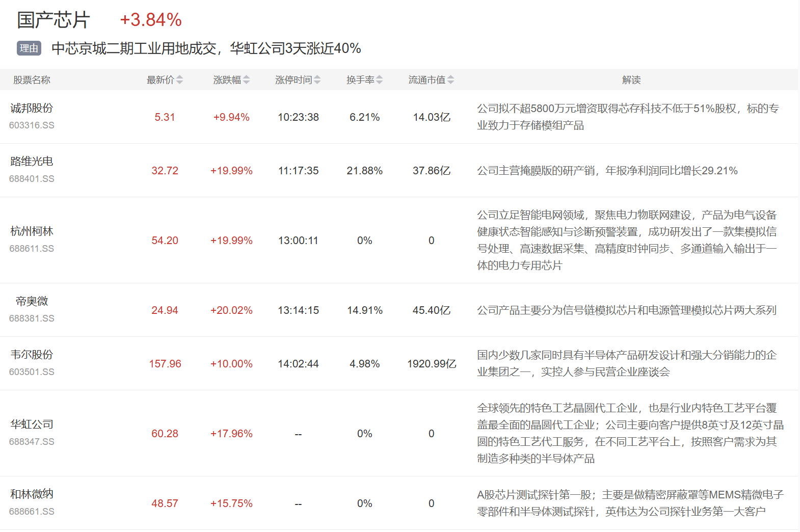Click stock code 603501.SS
The width and height of the screenshot is (800, 532).
[x=32, y=372]
